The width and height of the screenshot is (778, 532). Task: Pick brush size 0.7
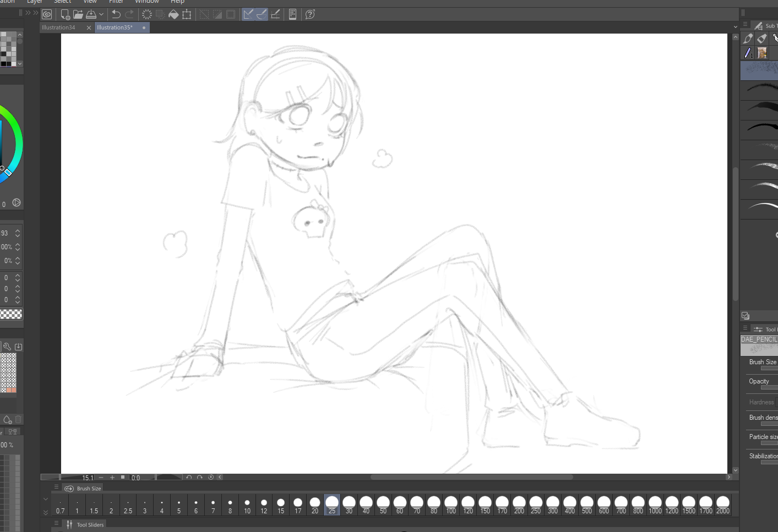click(60, 506)
